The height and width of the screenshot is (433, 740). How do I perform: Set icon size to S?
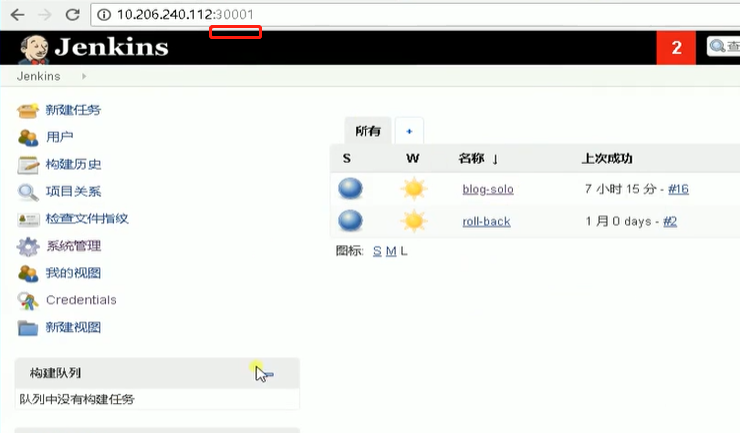pyautogui.click(x=377, y=251)
